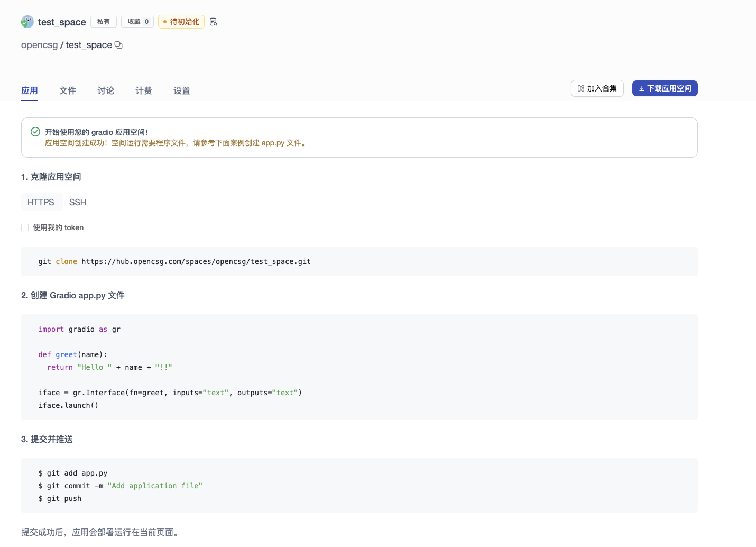
Task: Click the 私有 private badge
Action: (x=104, y=22)
